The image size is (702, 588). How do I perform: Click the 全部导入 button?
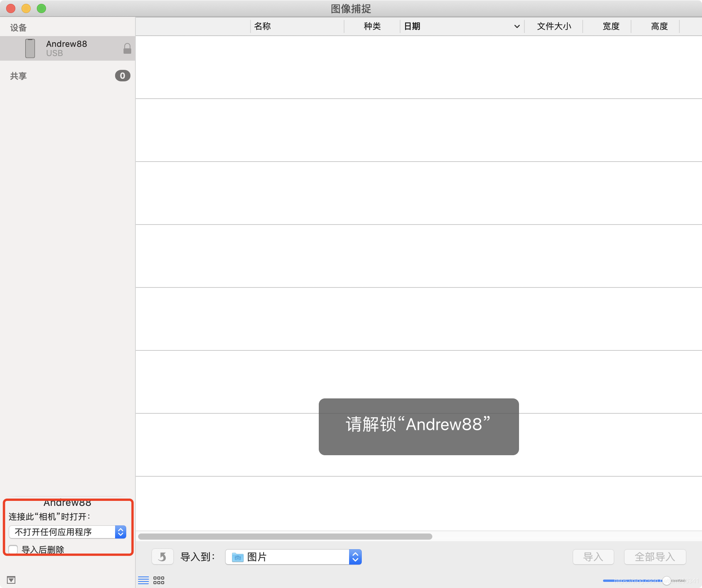654,557
